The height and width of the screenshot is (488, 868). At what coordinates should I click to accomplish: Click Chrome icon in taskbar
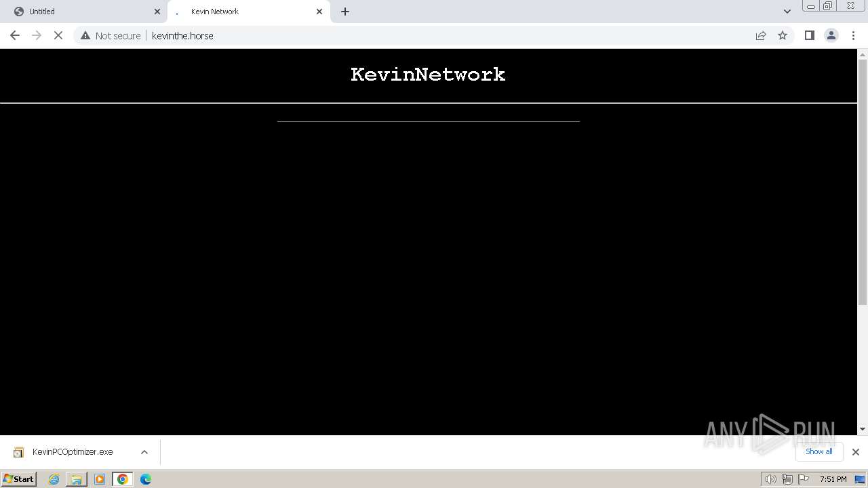pyautogui.click(x=123, y=479)
